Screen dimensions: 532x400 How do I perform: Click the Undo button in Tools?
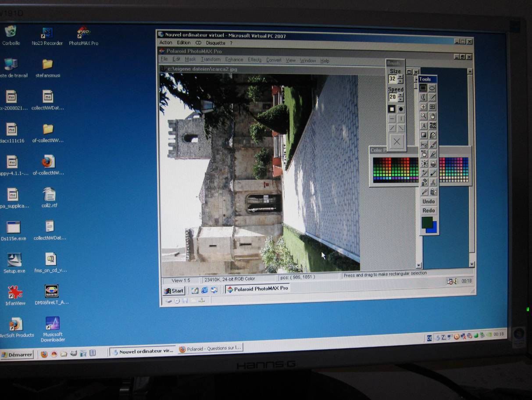tap(428, 201)
